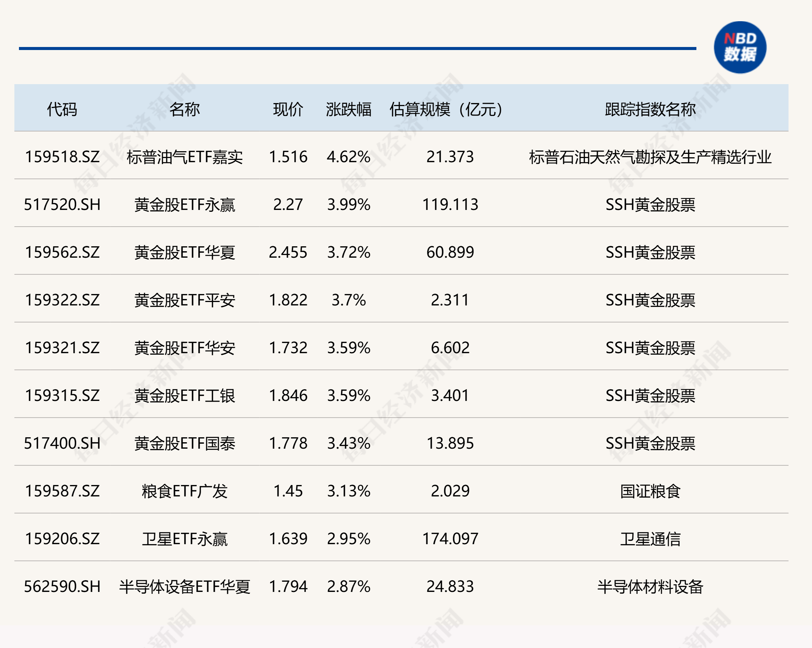Click the 现价 column header
The width and height of the screenshot is (812, 648).
pos(288,110)
